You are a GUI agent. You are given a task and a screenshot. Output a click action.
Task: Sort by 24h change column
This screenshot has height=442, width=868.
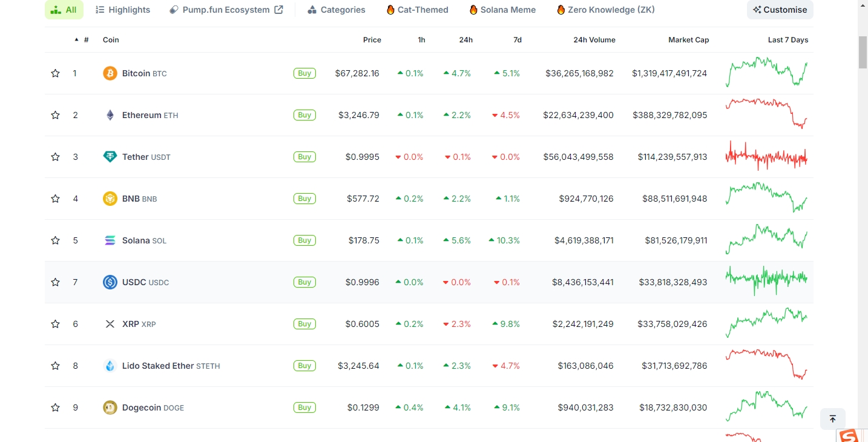point(465,40)
